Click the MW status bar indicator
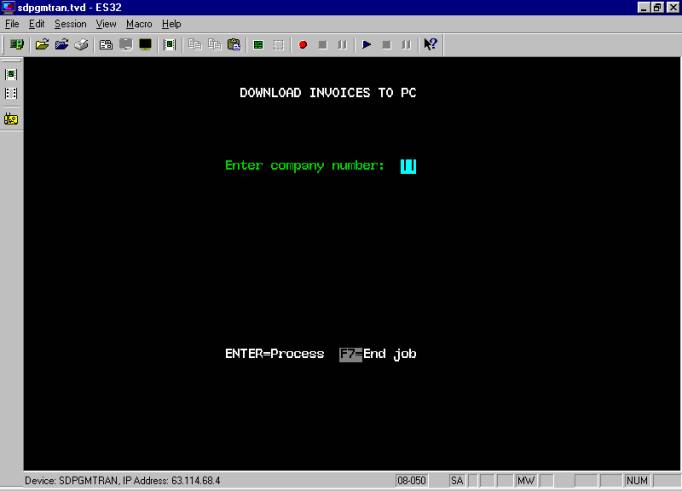The width and height of the screenshot is (682, 491). click(x=525, y=481)
